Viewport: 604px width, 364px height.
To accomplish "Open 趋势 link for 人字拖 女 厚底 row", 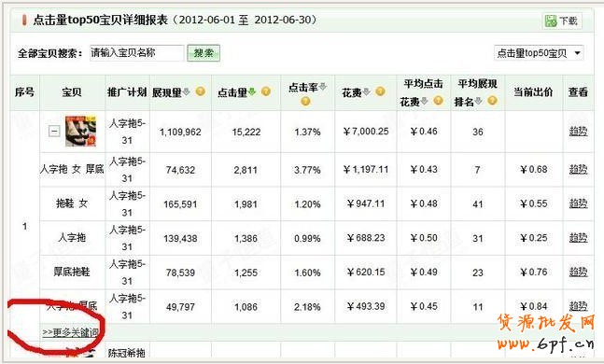I will coord(578,169).
